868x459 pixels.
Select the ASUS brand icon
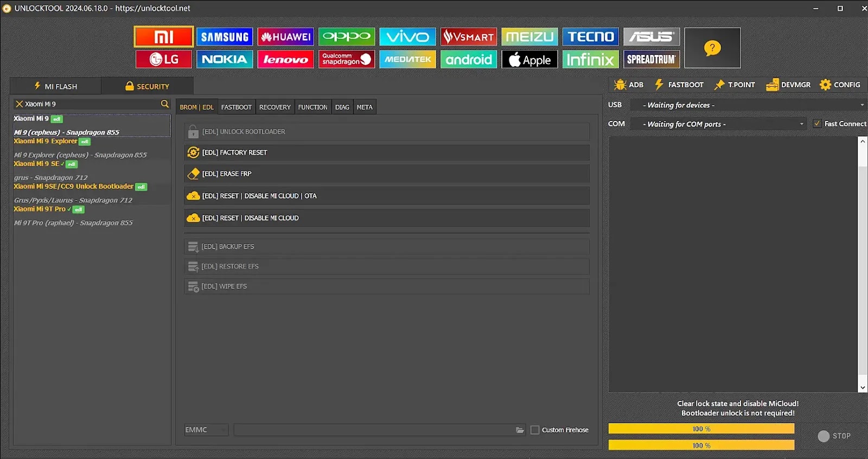pyautogui.click(x=652, y=37)
